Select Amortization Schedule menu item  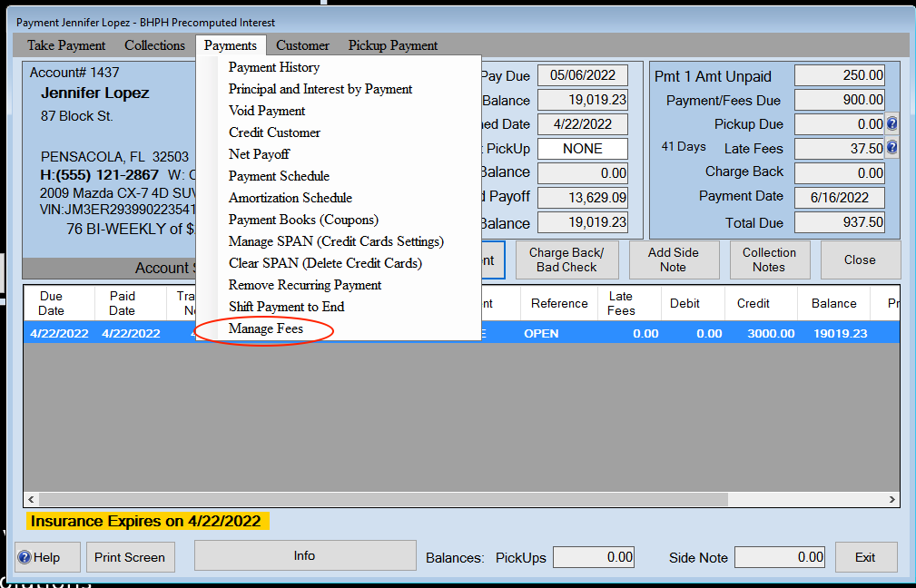pyautogui.click(x=290, y=198)
